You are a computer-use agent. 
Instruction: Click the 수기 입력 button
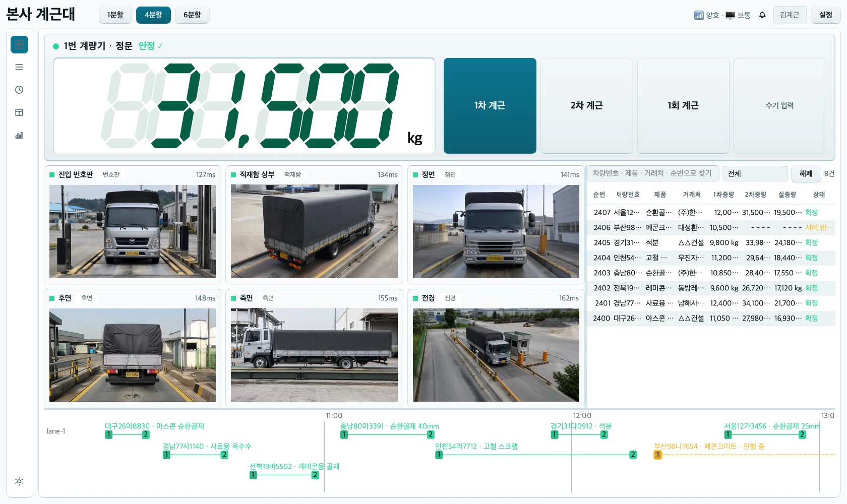[780, 105]
